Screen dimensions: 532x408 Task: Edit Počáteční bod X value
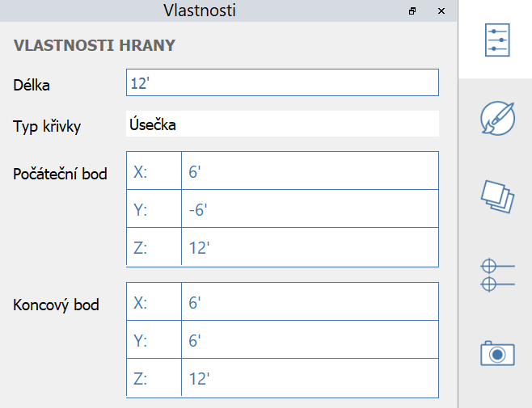pos(309,171)
